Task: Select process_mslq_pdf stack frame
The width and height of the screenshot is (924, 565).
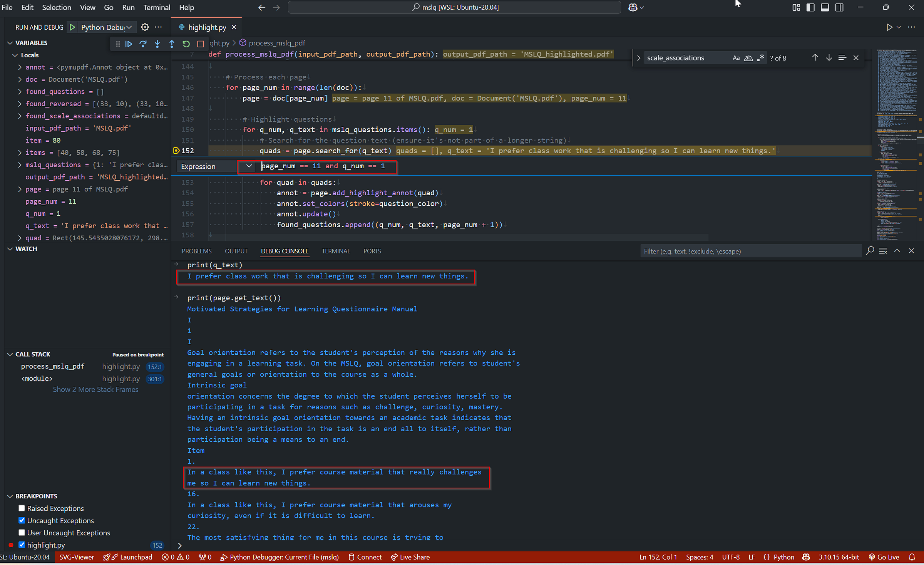Action: 53,367
